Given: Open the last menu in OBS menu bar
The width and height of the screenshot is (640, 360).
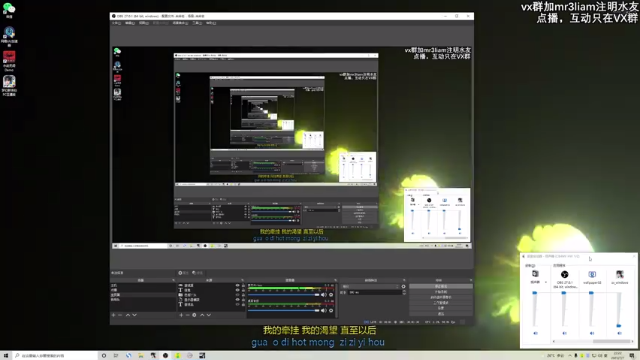Looking at the screenshot, I should 211,23.
